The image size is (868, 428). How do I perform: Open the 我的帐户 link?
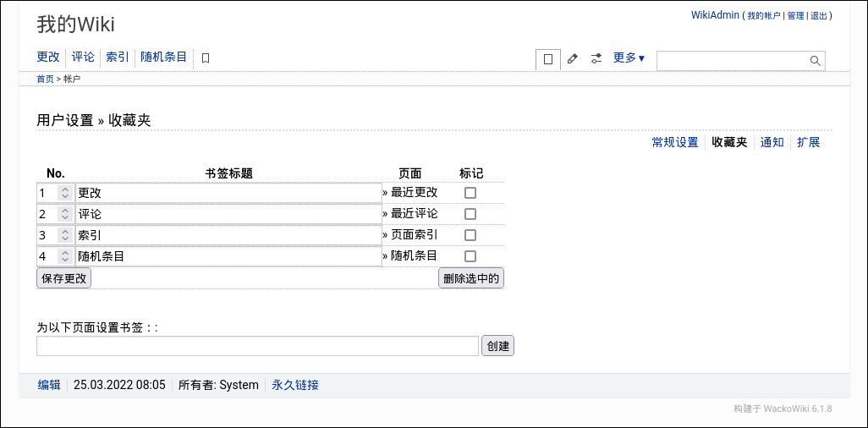(x=765, y=16)
